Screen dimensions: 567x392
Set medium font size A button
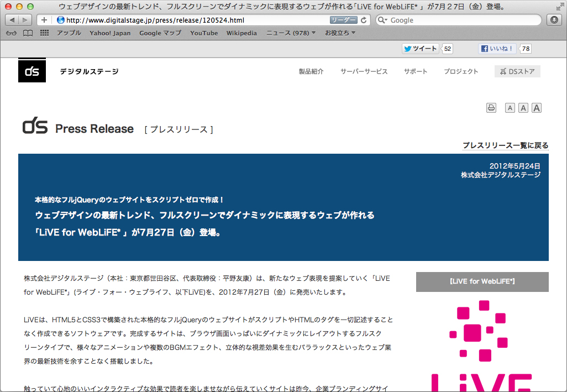click(x=523, y=108)
